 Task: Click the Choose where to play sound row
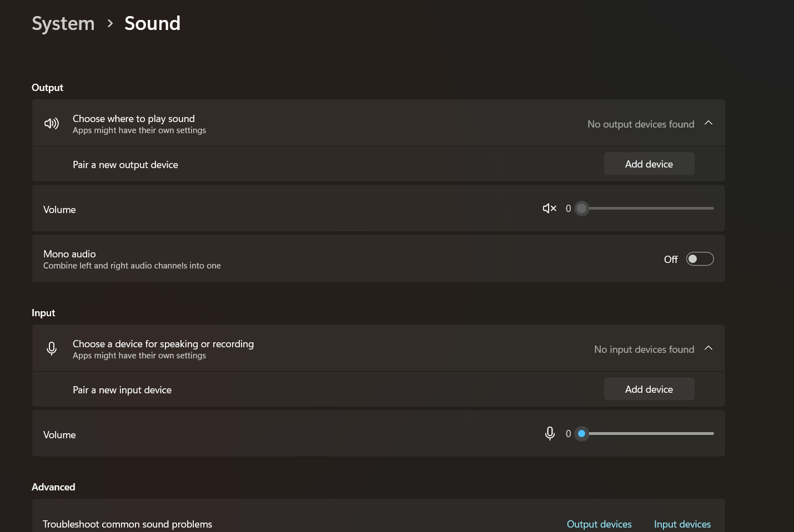tap(333, 123)
